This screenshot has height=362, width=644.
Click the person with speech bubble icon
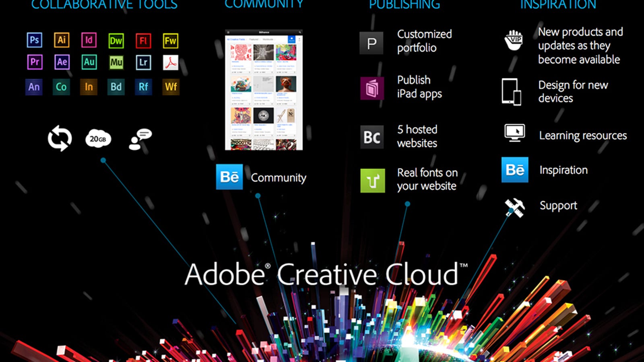[140, 139]
